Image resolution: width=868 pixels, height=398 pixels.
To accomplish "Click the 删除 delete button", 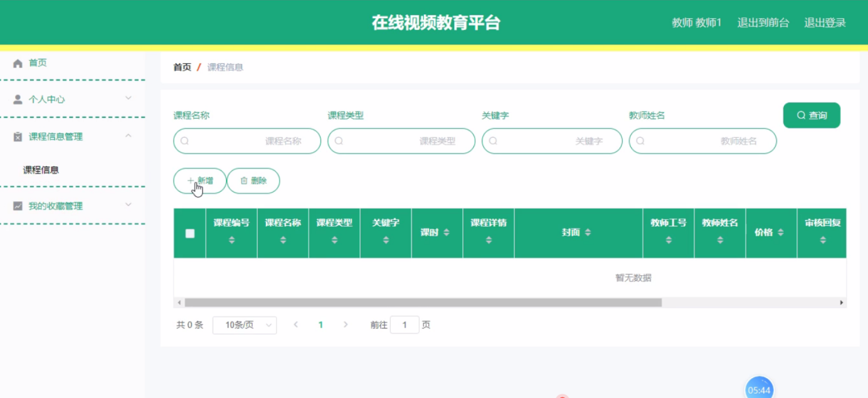I will (x=253, y=181).
